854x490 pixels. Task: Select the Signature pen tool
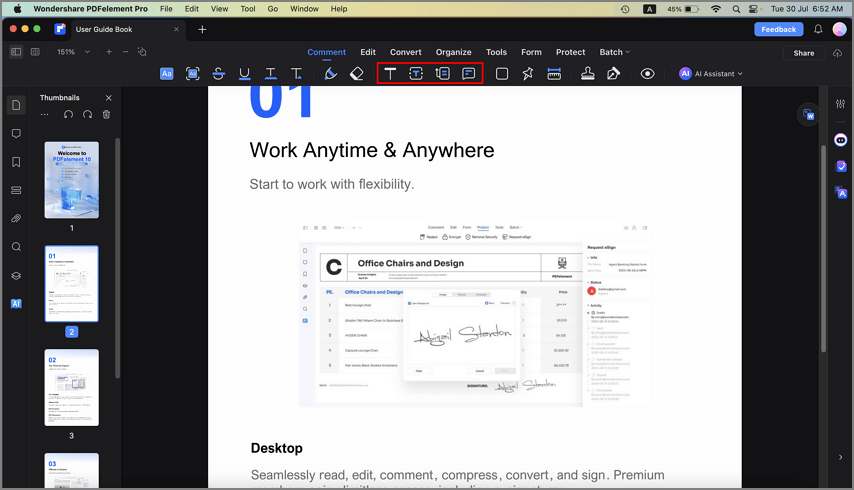613,74
